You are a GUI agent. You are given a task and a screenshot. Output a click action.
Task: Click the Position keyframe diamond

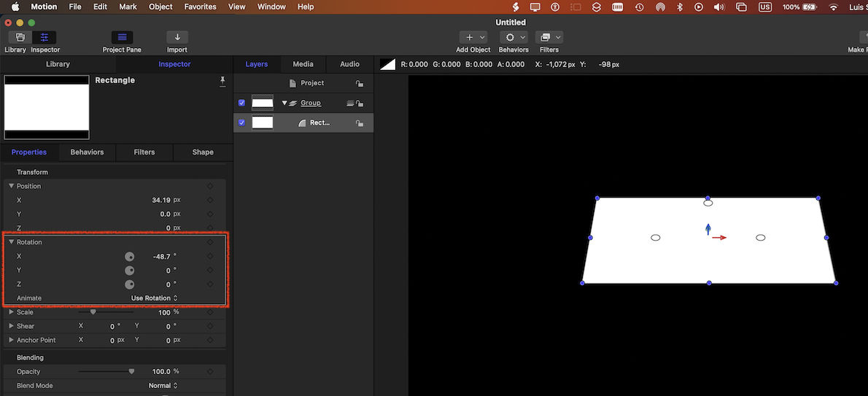[210, 186]
